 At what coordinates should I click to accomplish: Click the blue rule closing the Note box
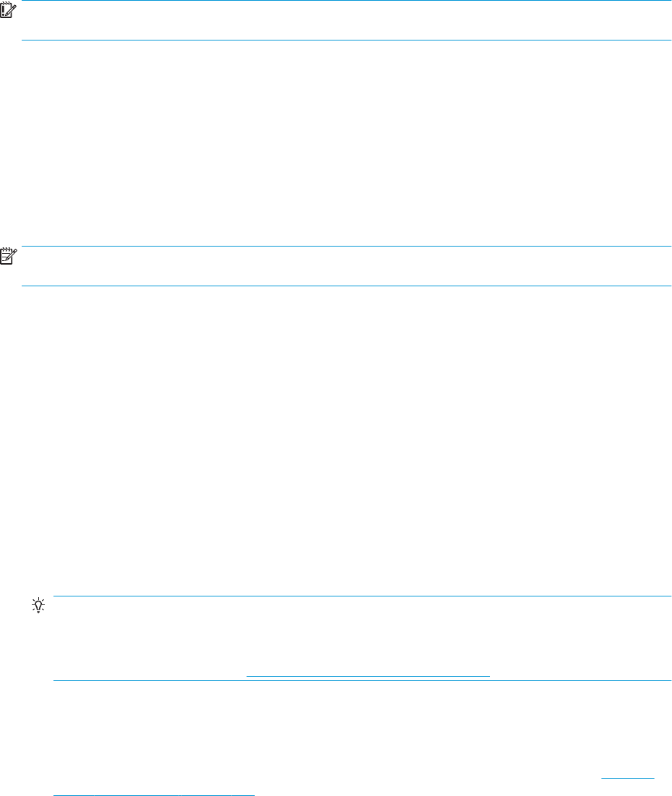coord(347,286)
